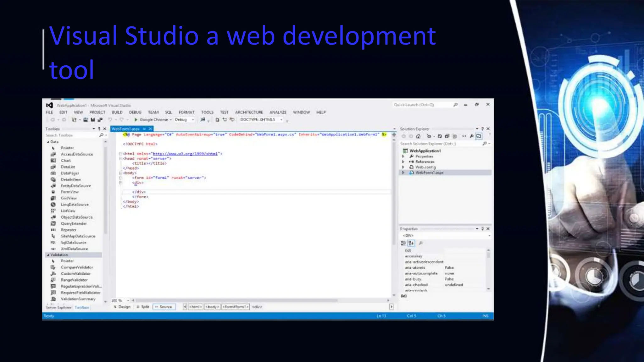Collapse the Validation toolbox group
The image size is (644, 362).
point(48,255)
